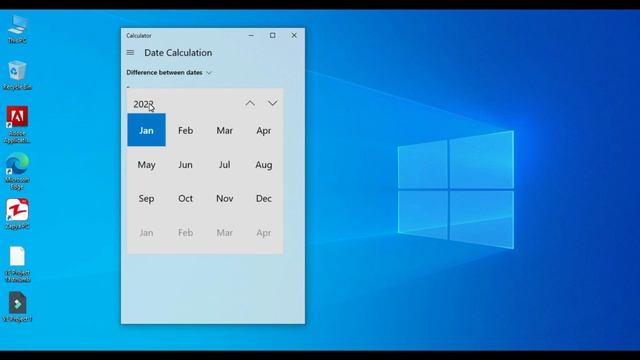Screen dimensions: 640x360
Task: Go to next year with down arrow
Action: [272, 104]
